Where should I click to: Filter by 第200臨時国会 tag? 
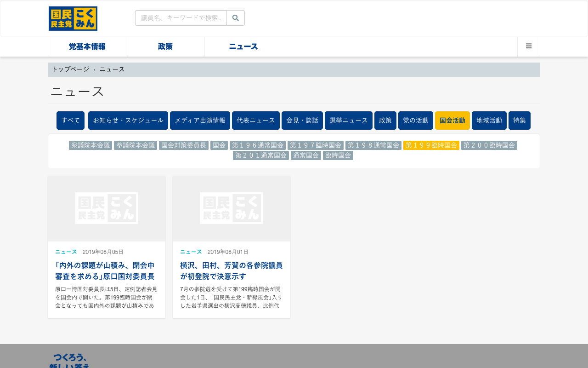[x=489, y=145]
